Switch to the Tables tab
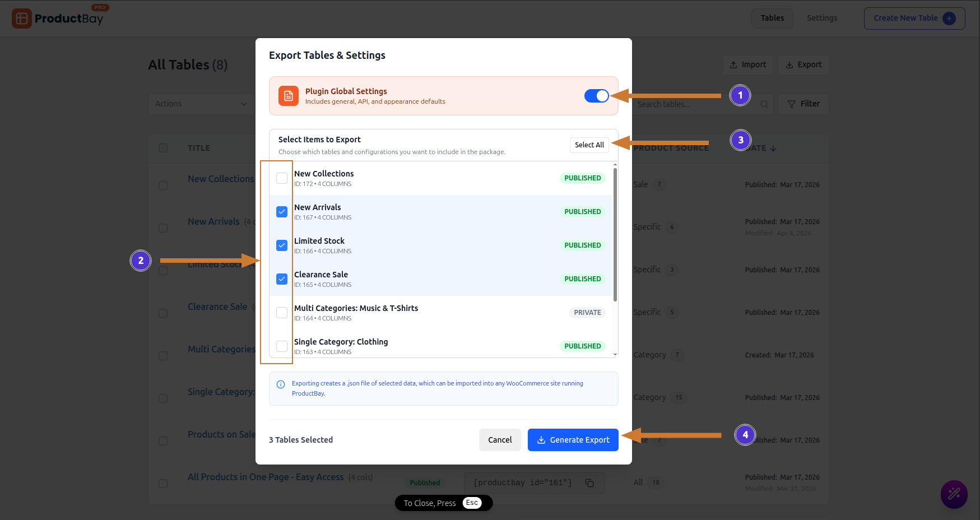Viewport: 980px width, 520px height. pyautogui.click(x=772, y=18)
